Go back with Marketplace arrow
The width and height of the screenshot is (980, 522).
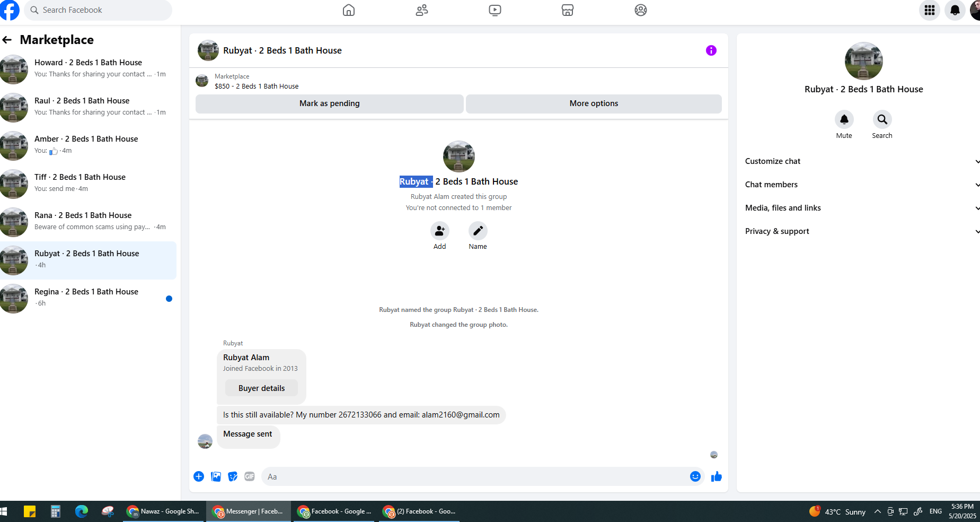7,40
